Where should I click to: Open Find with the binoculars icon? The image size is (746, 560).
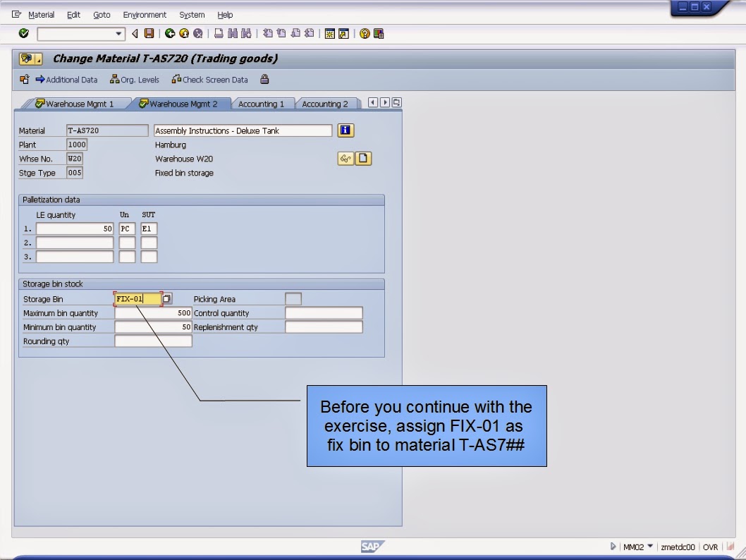coord(233,33)
